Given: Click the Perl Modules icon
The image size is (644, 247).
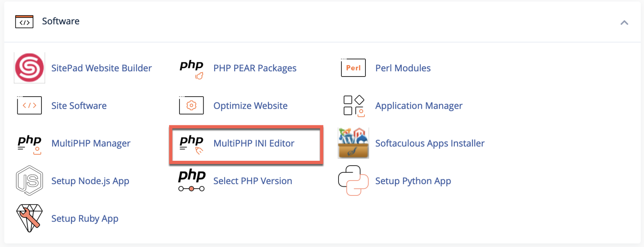Looking at the screenshot, I should pyautogui.click(x=353, y=68).
